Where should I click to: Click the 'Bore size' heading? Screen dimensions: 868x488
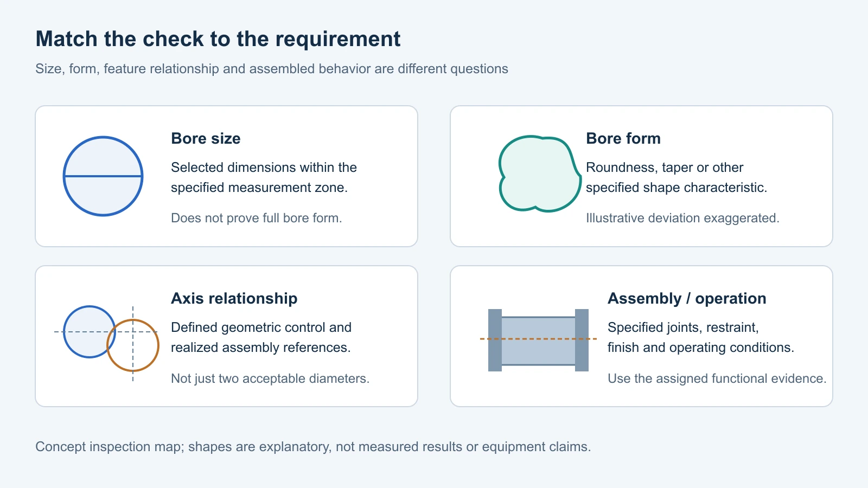[206, 138]
